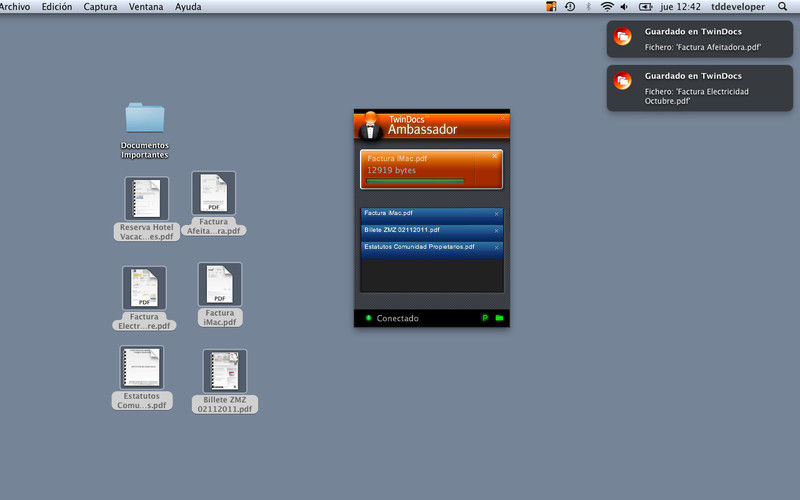Image resolution: width=800 pixels, height=500 pixels.
Task: Open the Documentos Importantes folder icon
Action: click(x=145, y=118)
